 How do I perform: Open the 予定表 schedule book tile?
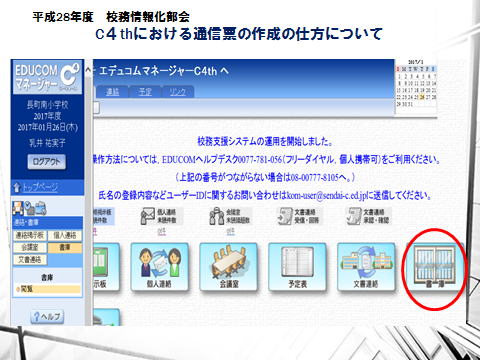pyautogui.click(x=297, y=267)
